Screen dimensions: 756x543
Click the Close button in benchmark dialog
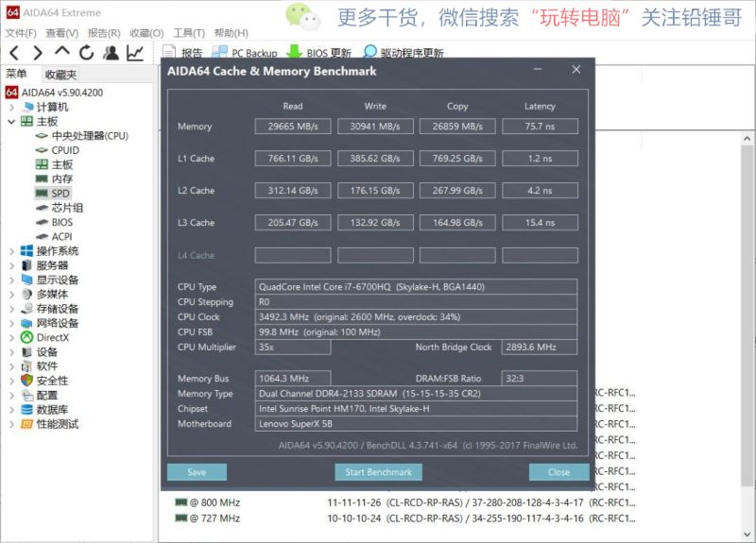(558, 472)
